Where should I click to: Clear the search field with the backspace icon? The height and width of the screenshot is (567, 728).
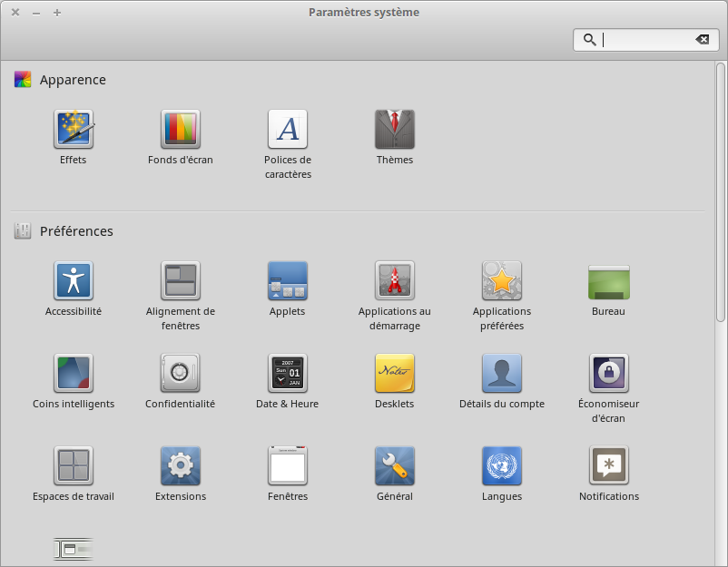pos(702,40)
